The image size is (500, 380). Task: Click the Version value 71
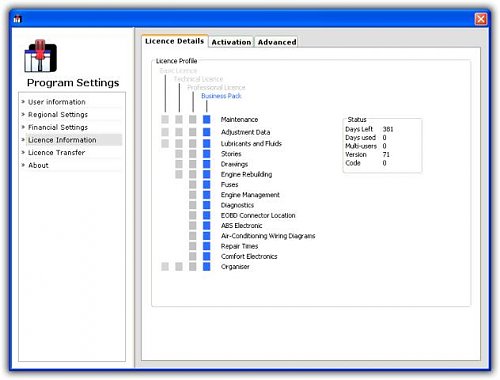pyautogui.click(x=386, y=154)
